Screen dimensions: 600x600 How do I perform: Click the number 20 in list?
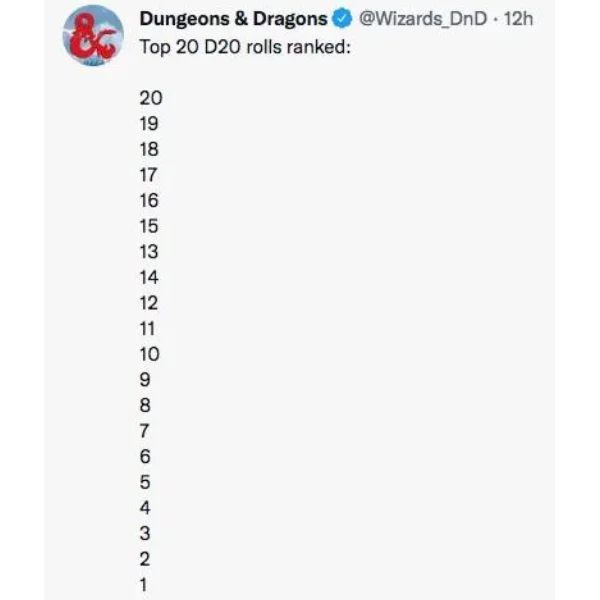151,98
